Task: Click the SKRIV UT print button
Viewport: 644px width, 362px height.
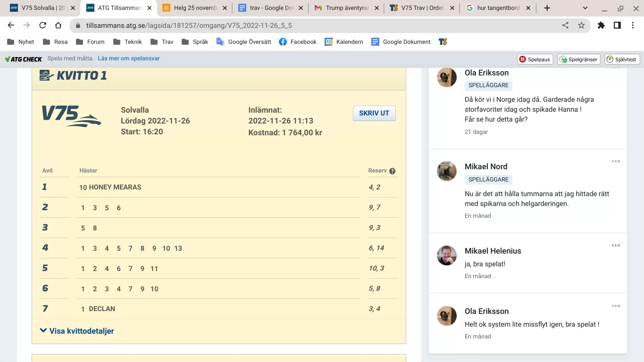Action: tap(374, 113)
